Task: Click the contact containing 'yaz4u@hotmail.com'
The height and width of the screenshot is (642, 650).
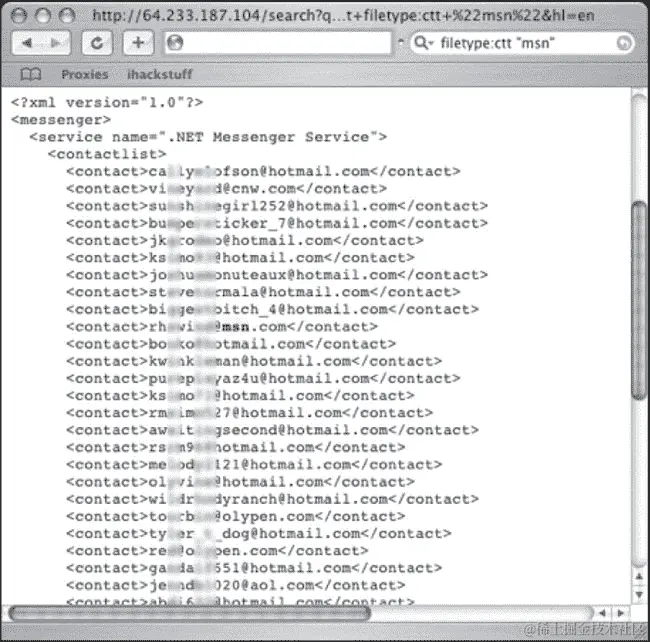Action: pyautogui.click(x=263, y=378)
